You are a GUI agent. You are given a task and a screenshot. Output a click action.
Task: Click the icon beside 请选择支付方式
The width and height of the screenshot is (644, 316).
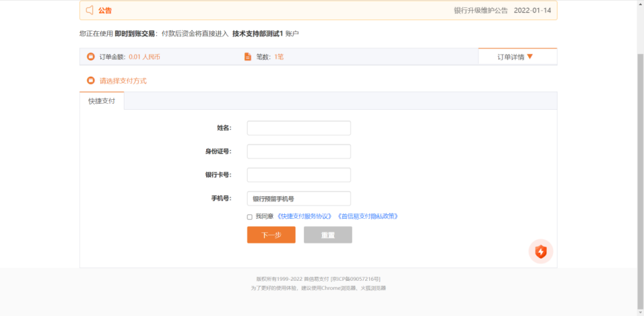point(90,80)
